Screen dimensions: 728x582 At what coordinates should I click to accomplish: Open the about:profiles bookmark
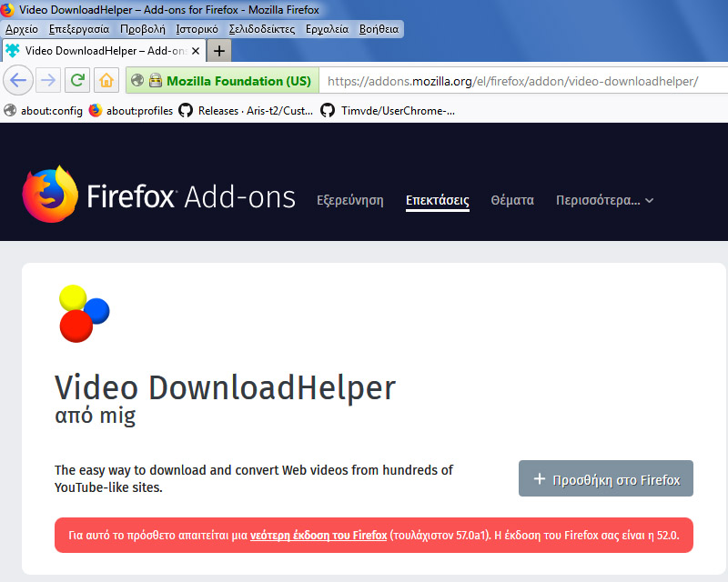(x=131, y=110)
